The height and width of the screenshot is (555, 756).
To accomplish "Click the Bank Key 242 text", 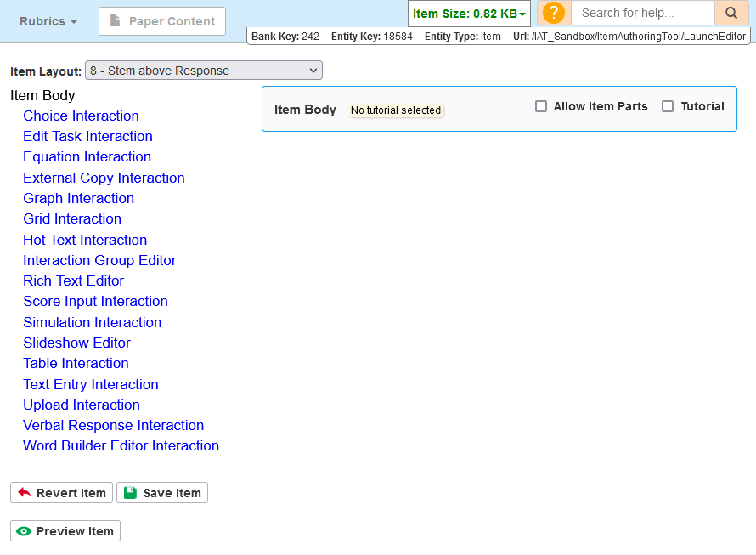I will coord(285,37).
